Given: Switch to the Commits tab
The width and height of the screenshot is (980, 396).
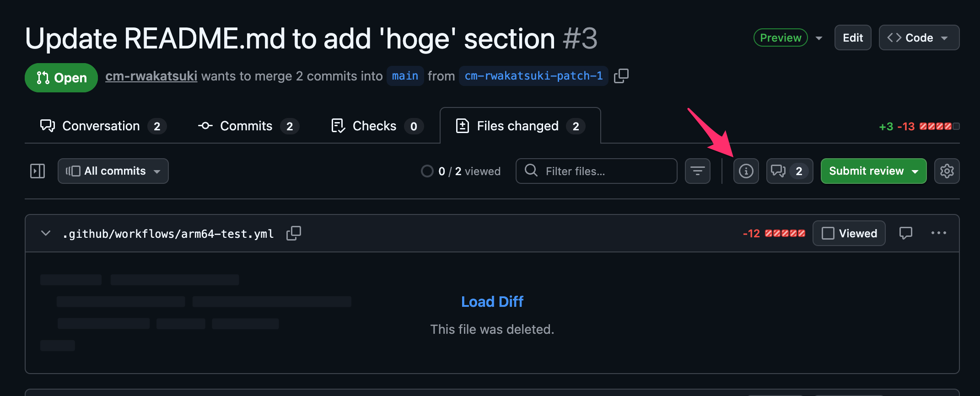Looking at the screenshot, I should pos(248,126).
